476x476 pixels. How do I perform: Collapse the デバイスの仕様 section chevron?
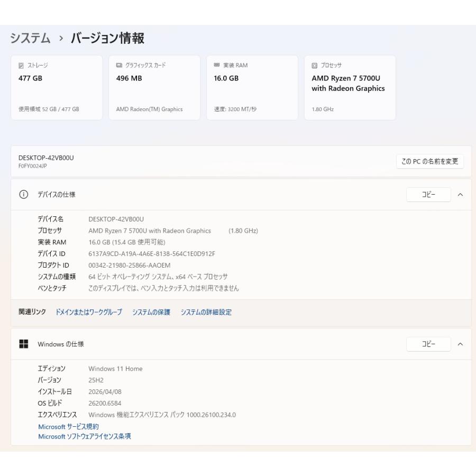460,195
